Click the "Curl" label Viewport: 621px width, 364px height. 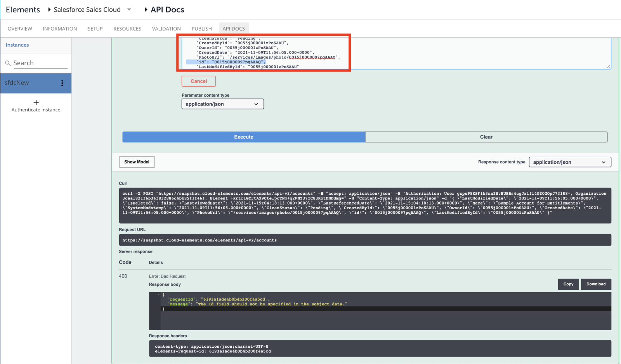point(123,184)
